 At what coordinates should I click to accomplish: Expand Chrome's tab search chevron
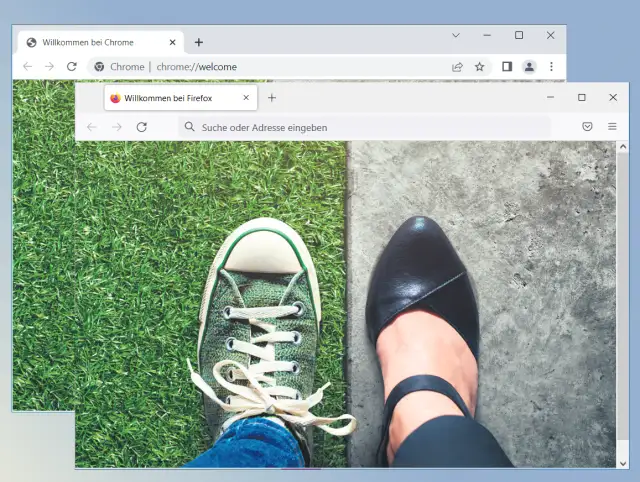tap(455, 35)
